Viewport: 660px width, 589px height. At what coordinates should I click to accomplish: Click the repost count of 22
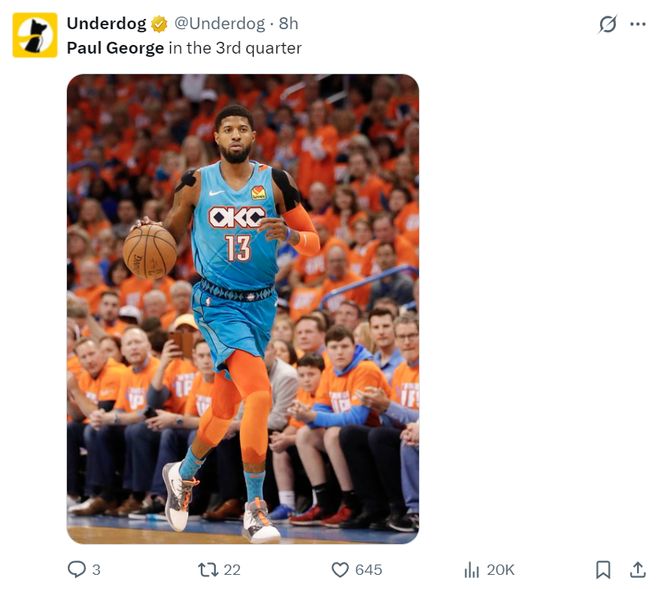pyautogui.click(x=232, y=569)
